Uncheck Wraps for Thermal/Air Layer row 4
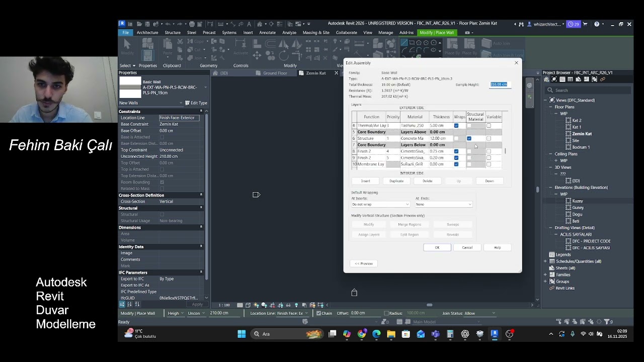 [456, 126]
